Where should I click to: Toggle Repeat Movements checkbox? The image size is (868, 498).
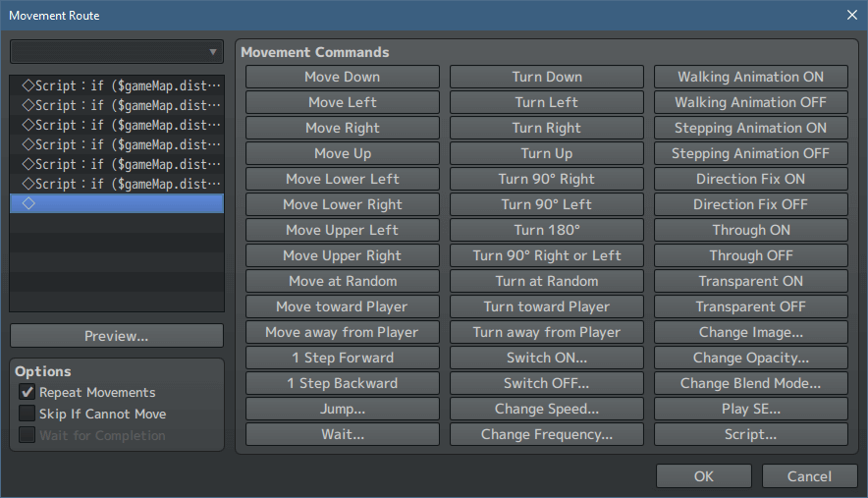(27, 392)
